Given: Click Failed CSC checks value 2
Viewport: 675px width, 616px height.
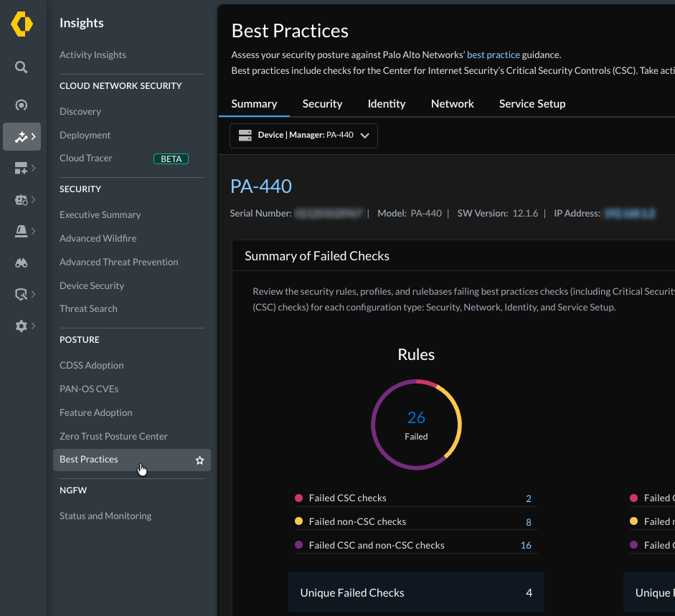Looking at the screenshot, I should click(x=529, y=498).
